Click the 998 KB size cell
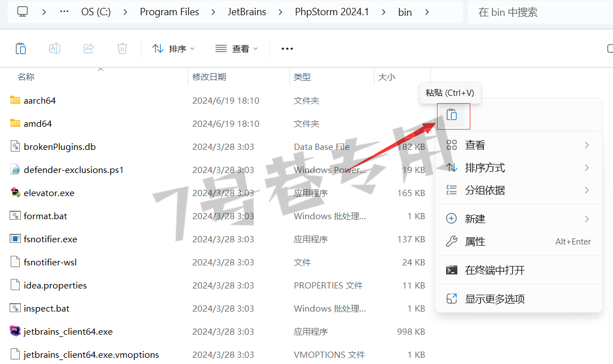 411,331
